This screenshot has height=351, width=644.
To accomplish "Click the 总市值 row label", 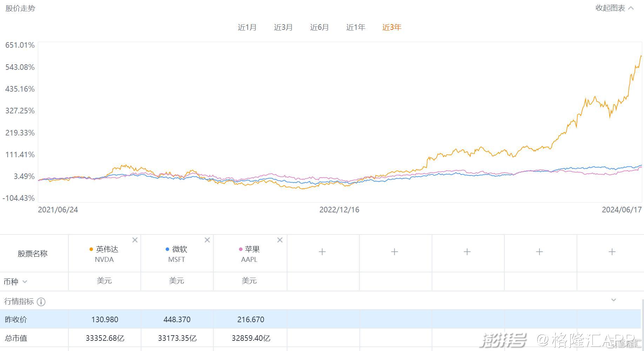I will click(16, 338).
